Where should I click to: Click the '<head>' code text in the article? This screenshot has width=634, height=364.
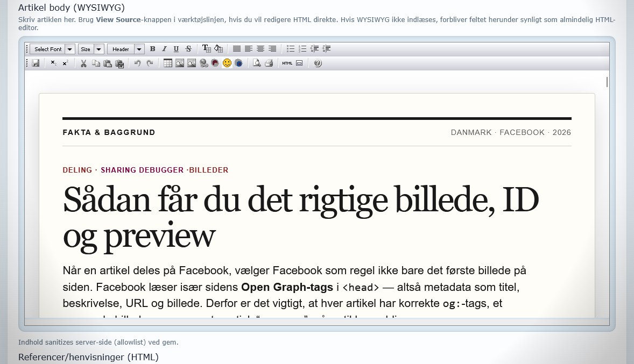[x=361, y=288]
